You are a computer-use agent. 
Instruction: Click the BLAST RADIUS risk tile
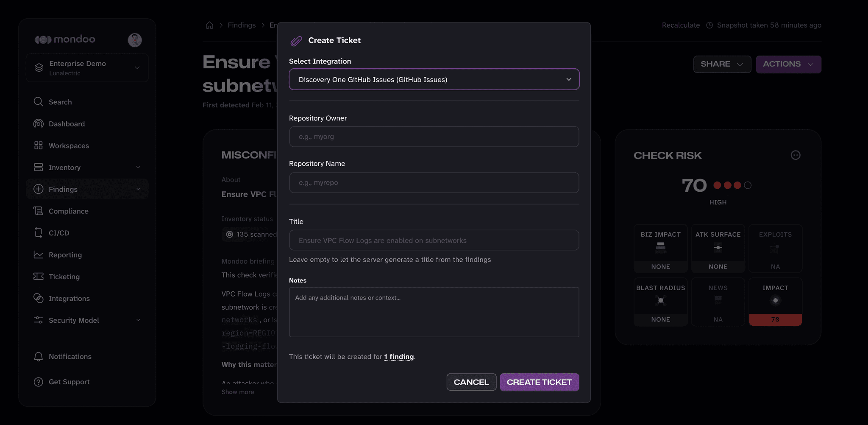(660, 302)
